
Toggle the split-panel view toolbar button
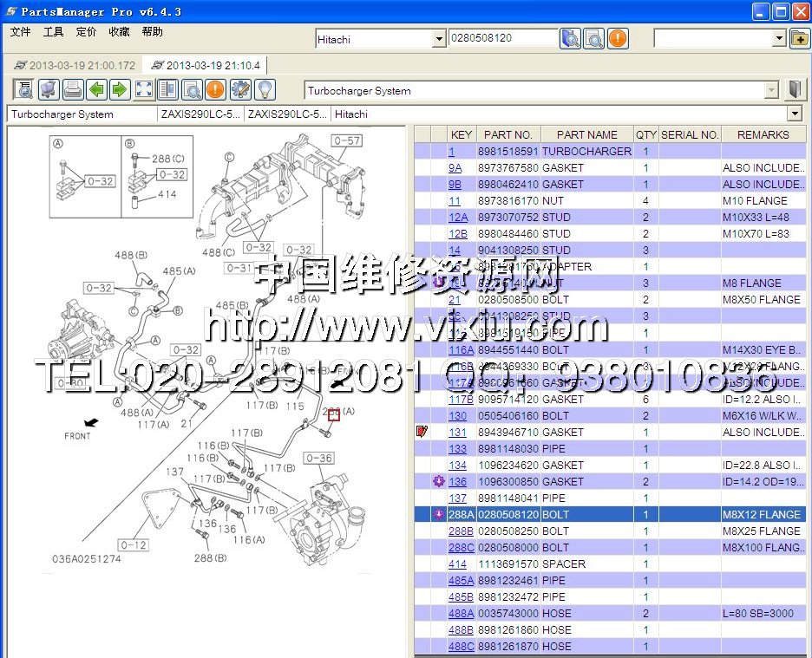coord(167,89)
